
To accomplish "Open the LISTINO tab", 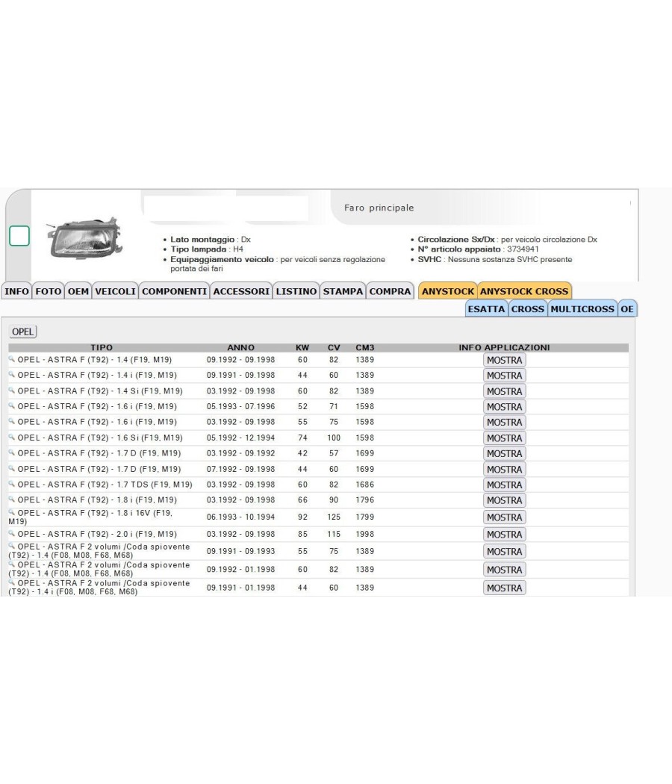I will [x=296, y=291].
